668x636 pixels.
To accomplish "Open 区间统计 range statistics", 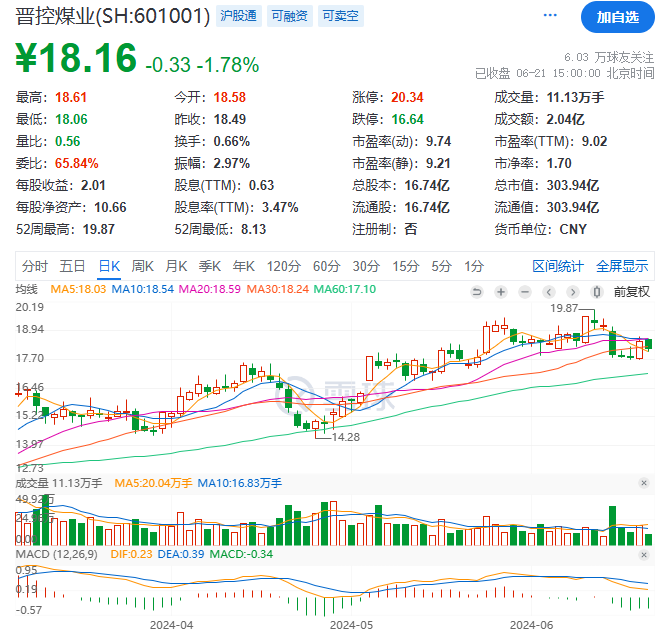I will pos(558,266).
